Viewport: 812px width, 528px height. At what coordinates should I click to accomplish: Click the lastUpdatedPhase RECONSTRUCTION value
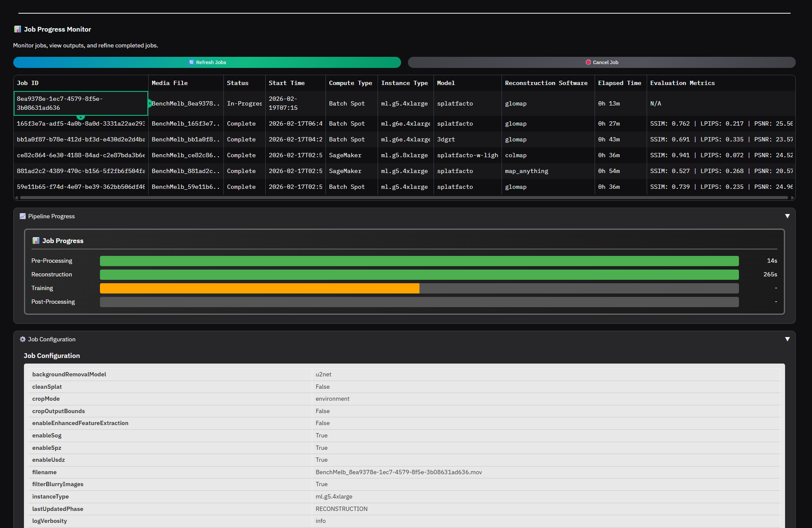[341, 509]
